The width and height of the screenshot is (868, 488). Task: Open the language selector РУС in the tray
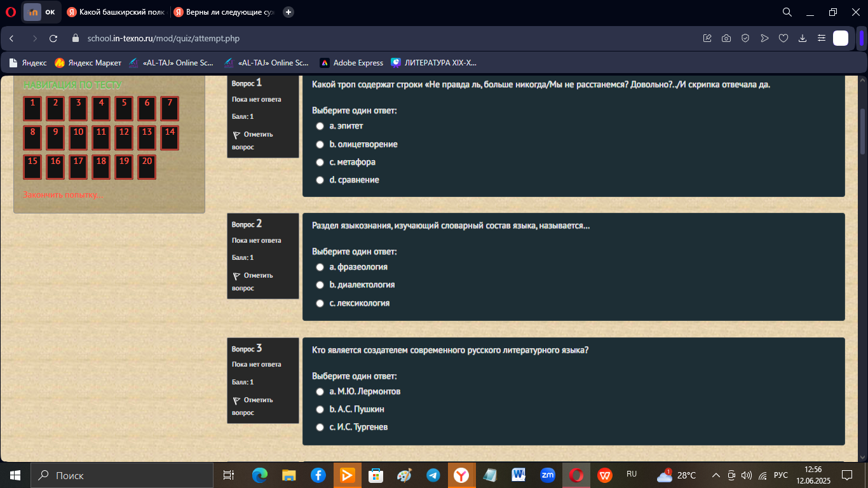[x=781, y=475]
